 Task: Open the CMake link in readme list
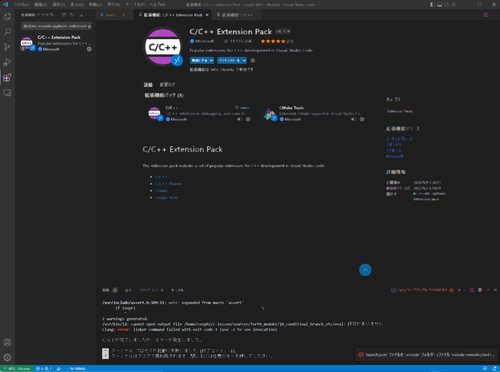tap(161, 191)
